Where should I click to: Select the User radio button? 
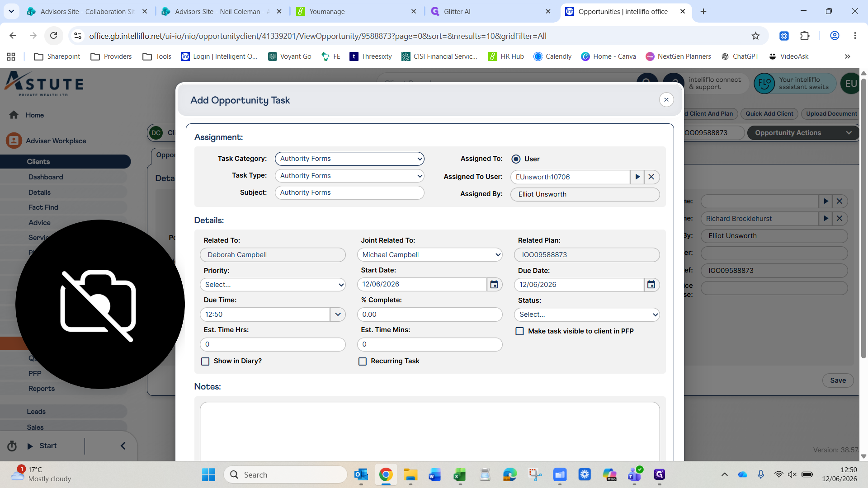(x=516, y=159)
